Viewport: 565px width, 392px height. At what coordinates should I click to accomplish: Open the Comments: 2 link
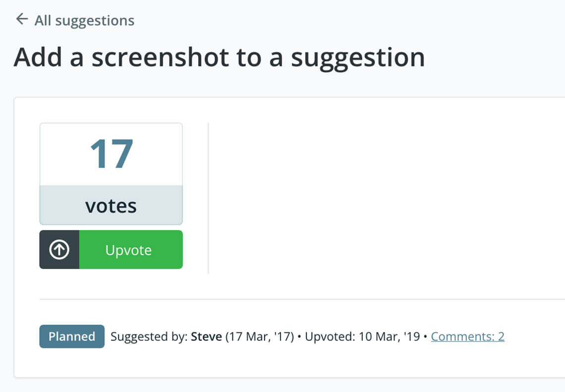[x=467, y=336]
